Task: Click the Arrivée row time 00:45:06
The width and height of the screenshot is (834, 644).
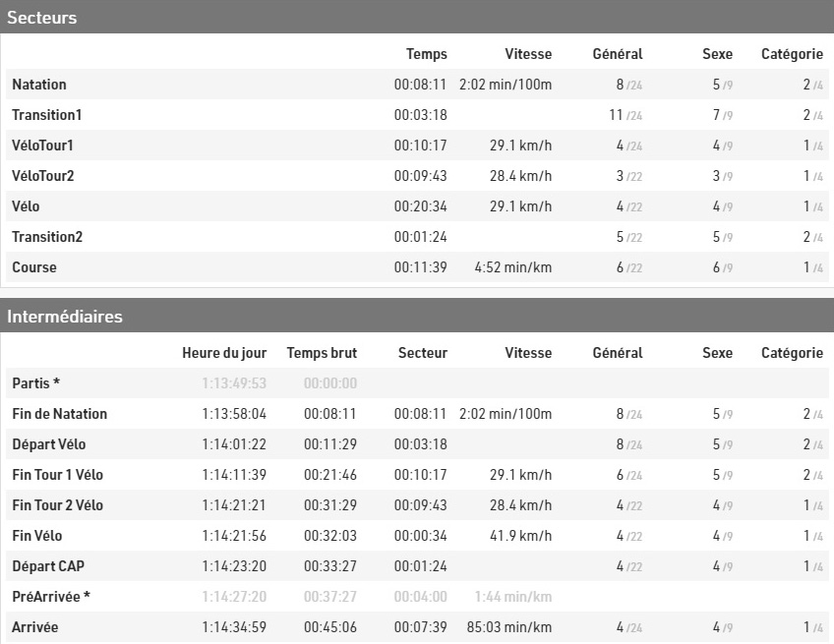Action: 329,627
